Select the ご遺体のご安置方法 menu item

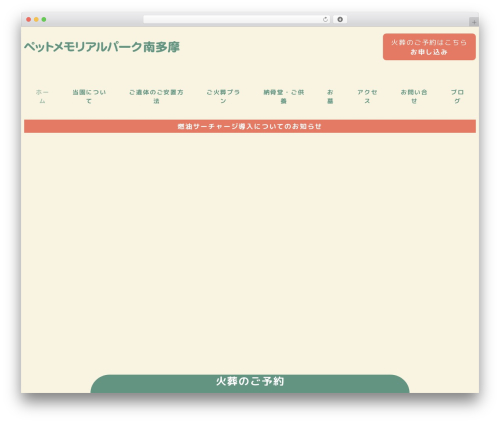pyautogui.click(x=156, y=96)
